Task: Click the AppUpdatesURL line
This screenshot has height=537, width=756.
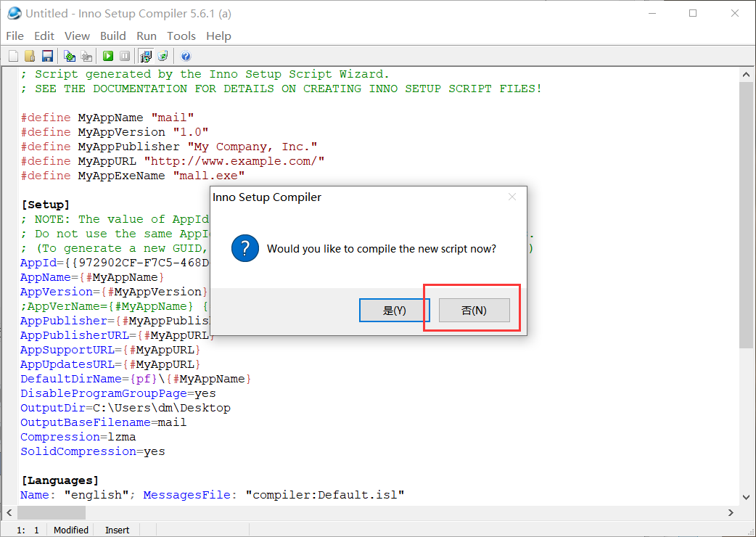Action: pyautogui.click(x=110, y=364)
